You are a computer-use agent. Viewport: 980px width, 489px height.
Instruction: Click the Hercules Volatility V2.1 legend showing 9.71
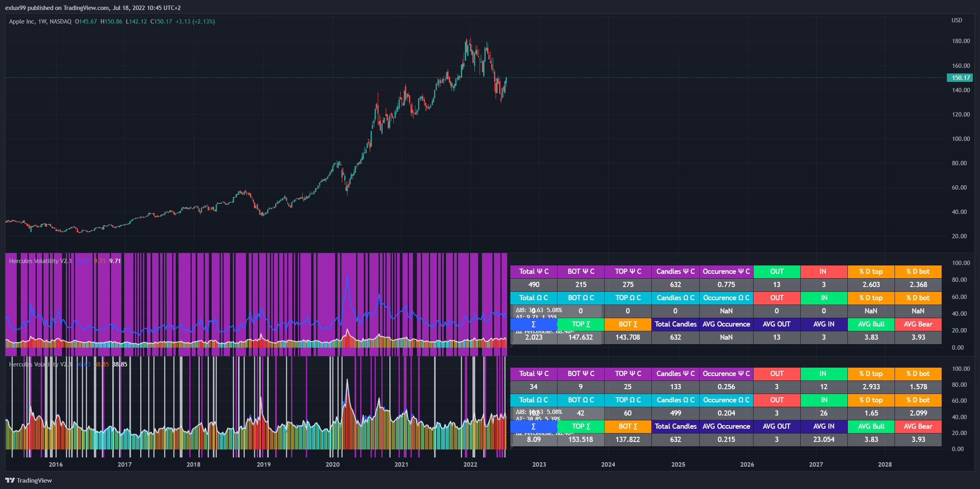(40, 261)
